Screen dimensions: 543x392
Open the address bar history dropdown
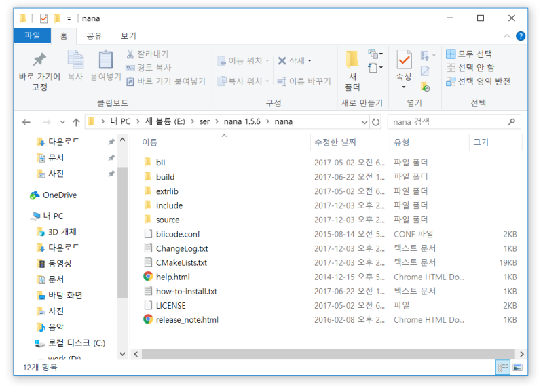364,123
